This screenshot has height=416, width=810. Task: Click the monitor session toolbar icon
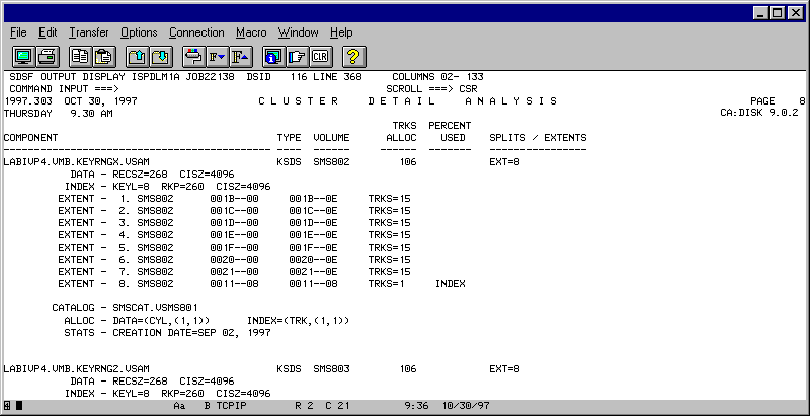click(23, 56)
